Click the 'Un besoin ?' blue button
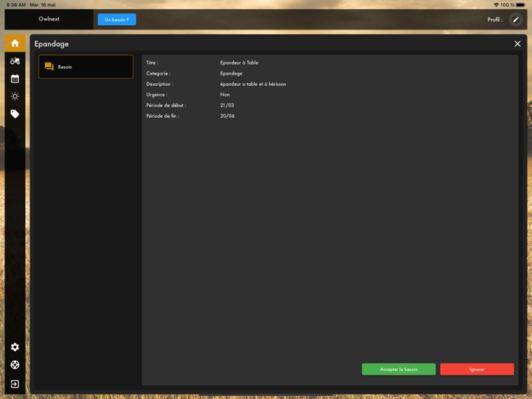 point(117,20)
